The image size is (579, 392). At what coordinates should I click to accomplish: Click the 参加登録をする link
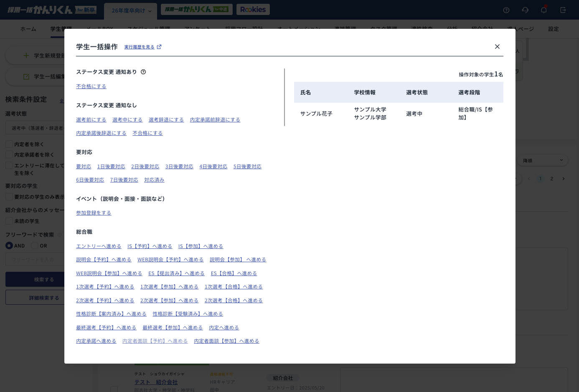94,213
